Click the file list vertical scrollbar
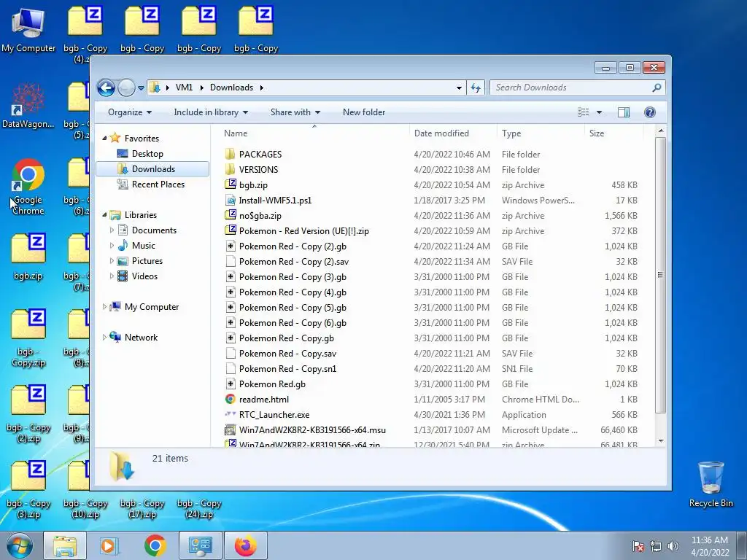The width and height of the screenshot is (747, 560). click(660, 275)
